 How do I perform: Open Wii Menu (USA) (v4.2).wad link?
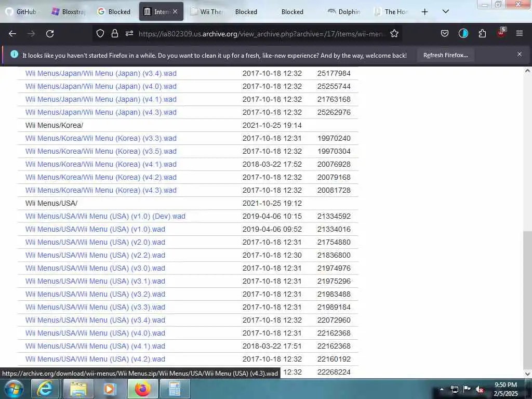coord(95,359)
